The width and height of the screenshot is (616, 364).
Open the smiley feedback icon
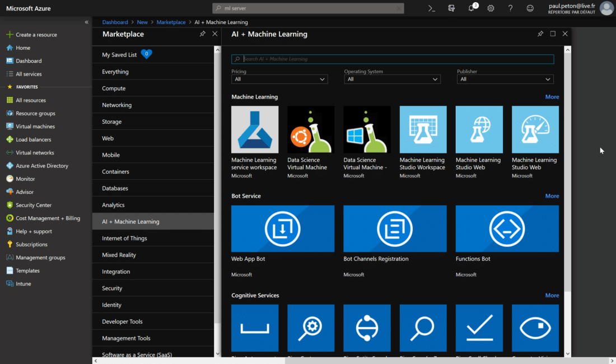click(x=530, y=8)
